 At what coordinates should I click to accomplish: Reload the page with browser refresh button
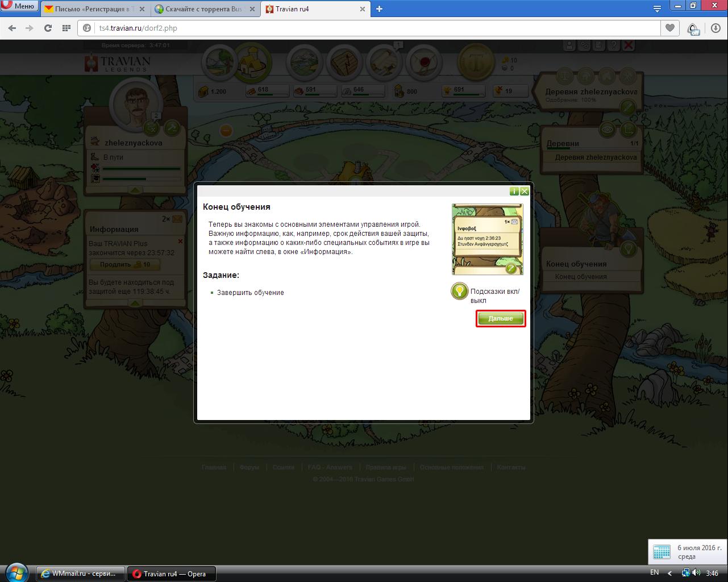click(x=48, y=28)
